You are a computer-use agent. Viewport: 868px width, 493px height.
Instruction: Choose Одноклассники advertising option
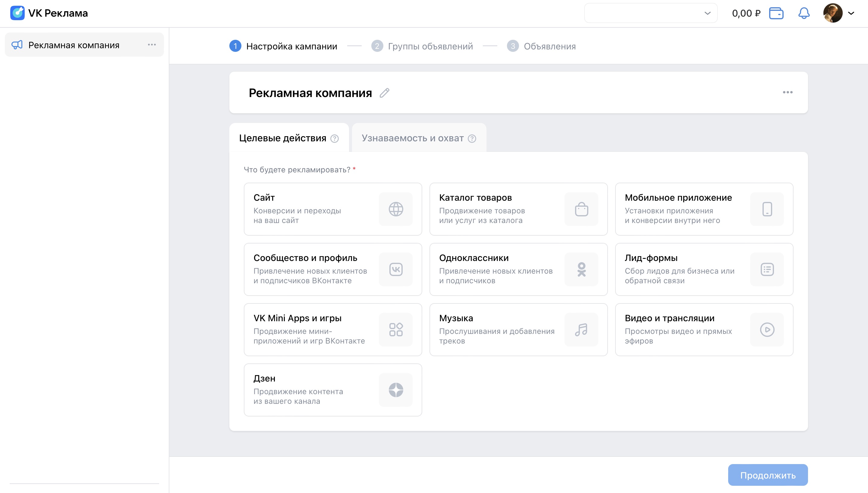(x=518, y=269)
